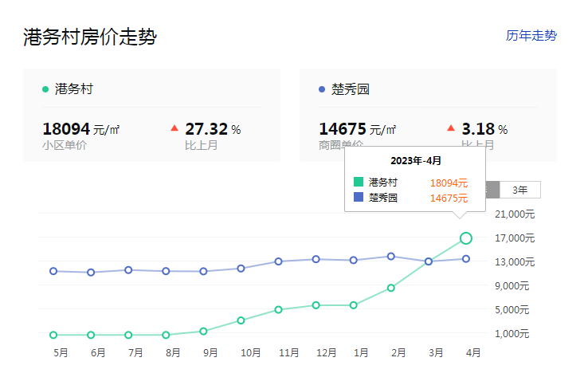Click the red up arrow beside 27.32%
Screen dimensions: 588x381
pyautogui.click(x=174, y=128)
